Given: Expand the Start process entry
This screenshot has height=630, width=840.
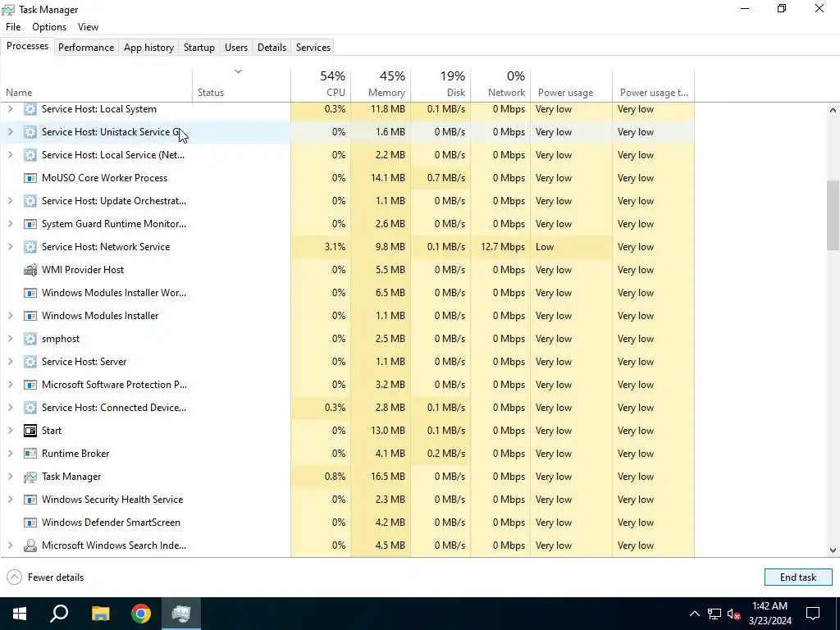Looking at the screenshot, I should pos(10,431).
